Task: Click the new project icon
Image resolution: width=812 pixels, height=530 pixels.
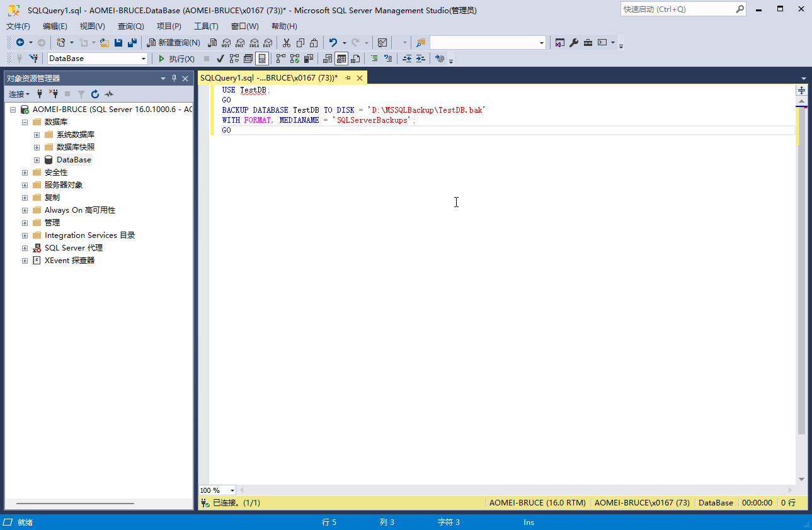Action: click(60, 42)
